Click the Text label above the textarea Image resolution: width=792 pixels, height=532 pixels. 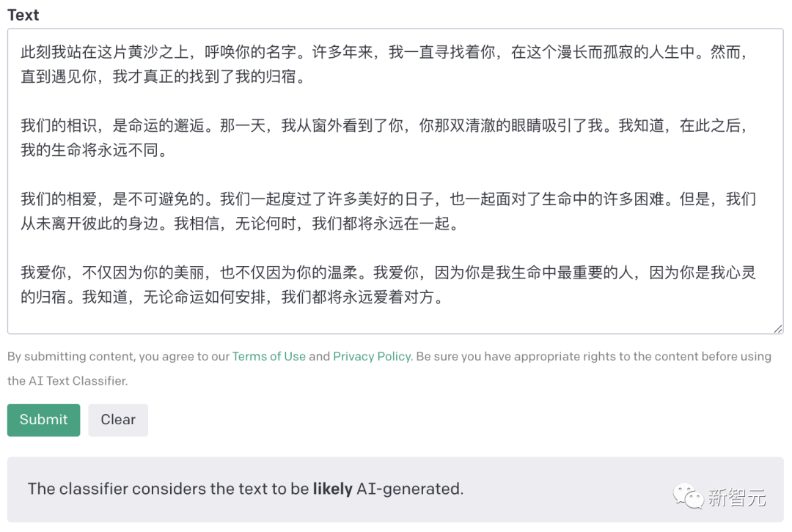[22, 15]
